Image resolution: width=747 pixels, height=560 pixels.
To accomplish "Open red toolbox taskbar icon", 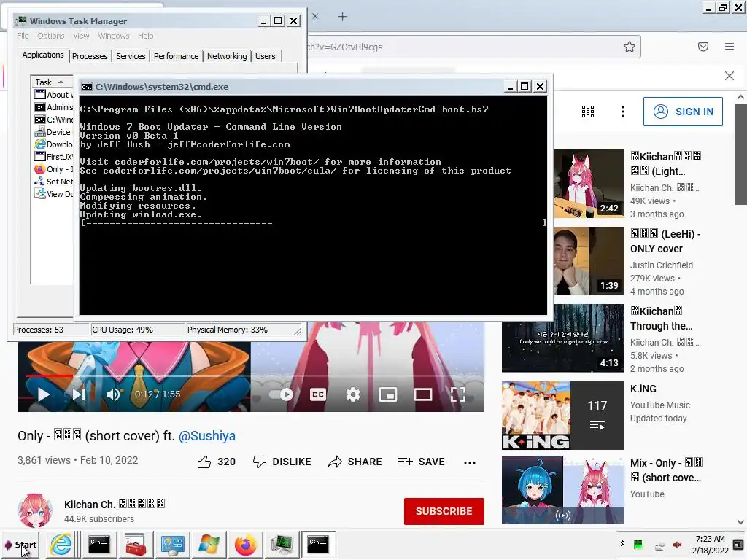I will (135, 544).
